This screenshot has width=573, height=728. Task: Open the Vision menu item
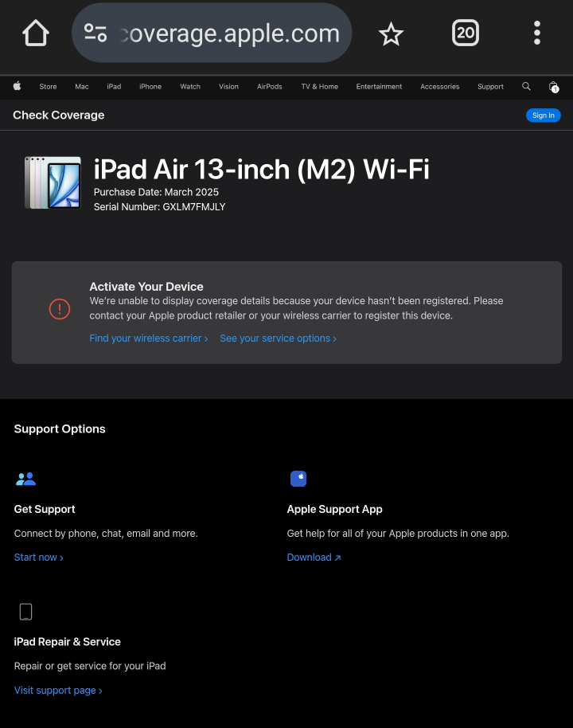tap(228, 86)
